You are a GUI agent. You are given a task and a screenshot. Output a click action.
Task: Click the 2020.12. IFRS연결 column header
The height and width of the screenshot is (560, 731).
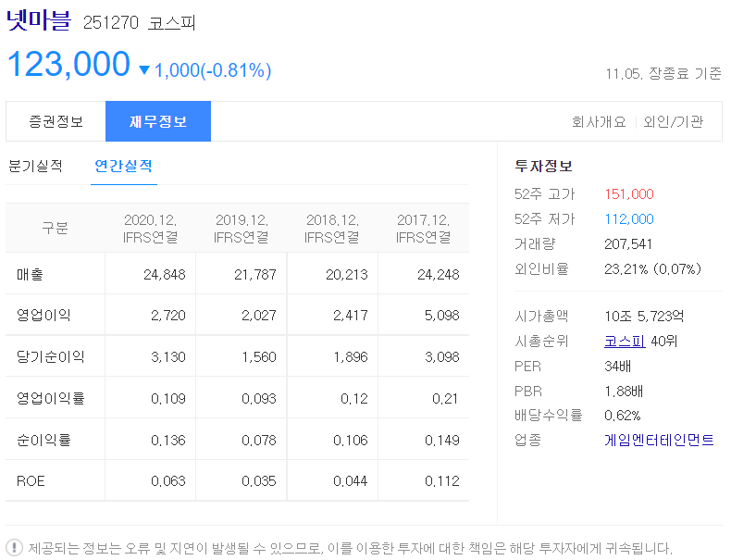150,229
